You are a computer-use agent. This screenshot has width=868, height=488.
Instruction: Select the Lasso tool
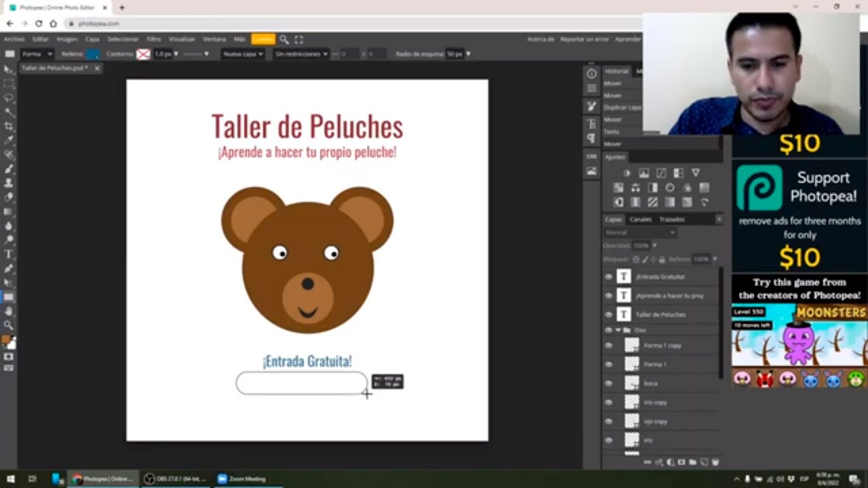click(x=9, y=98)
